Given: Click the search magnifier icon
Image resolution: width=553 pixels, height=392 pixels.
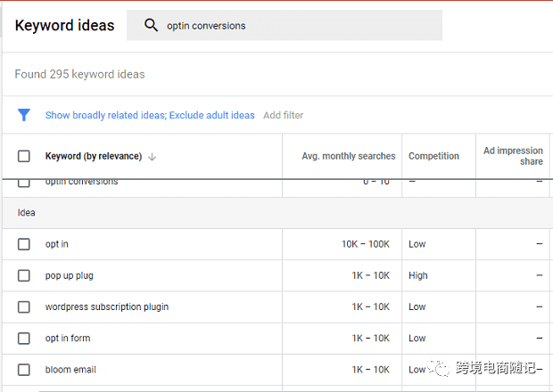Looking at the screenshot, I should pyautogui.click(x=151, y=26).
